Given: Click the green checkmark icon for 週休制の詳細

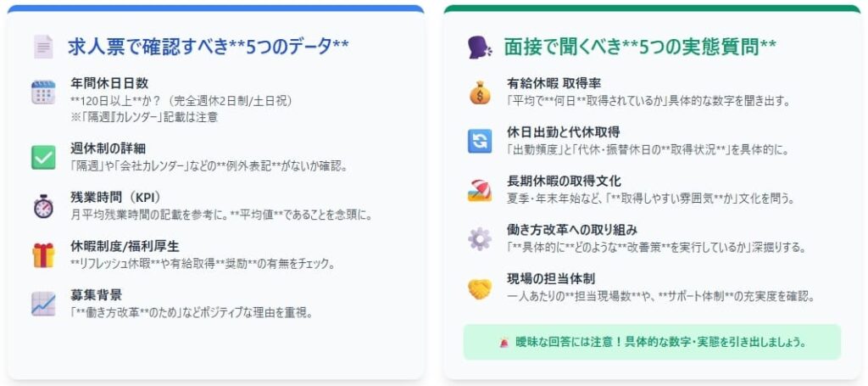Looking at the screenshot, I should pos(43,157).
